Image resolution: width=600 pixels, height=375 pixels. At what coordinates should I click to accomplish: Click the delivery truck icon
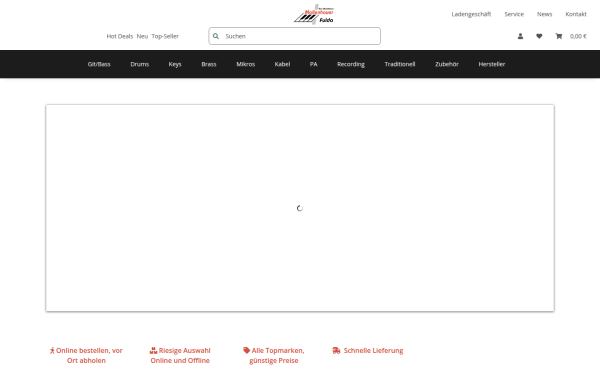(336, 351)
